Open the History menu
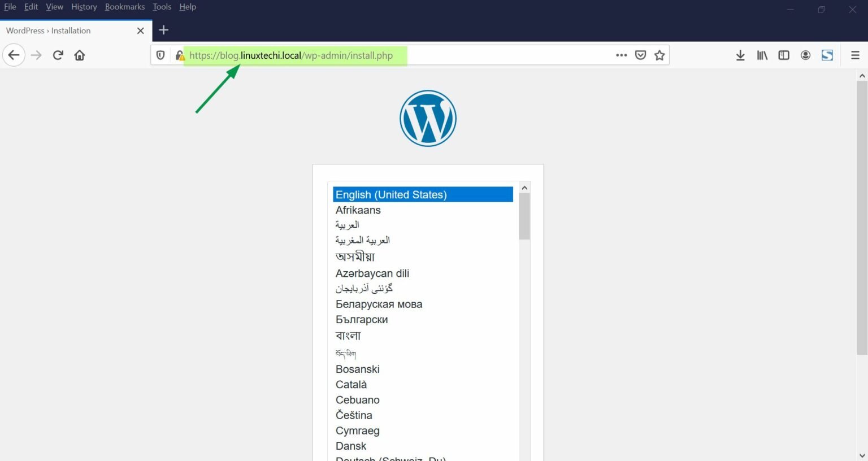 tap(84, 7)
